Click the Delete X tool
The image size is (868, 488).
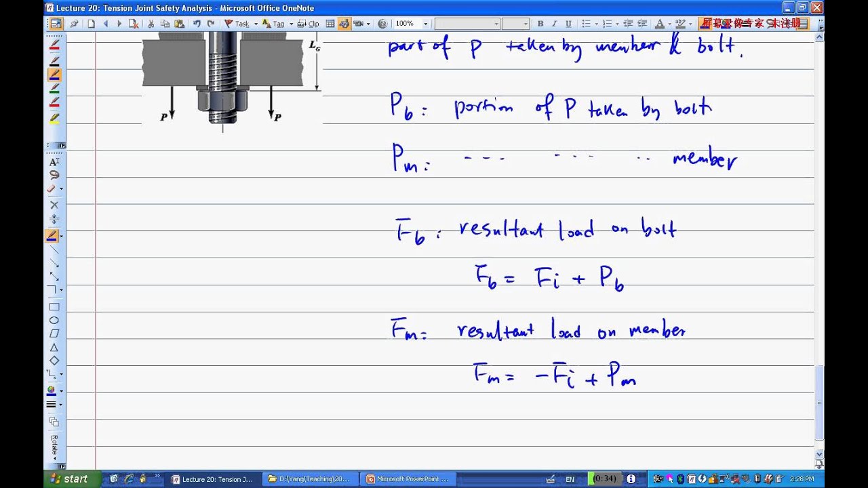click(x=54, y=205)
